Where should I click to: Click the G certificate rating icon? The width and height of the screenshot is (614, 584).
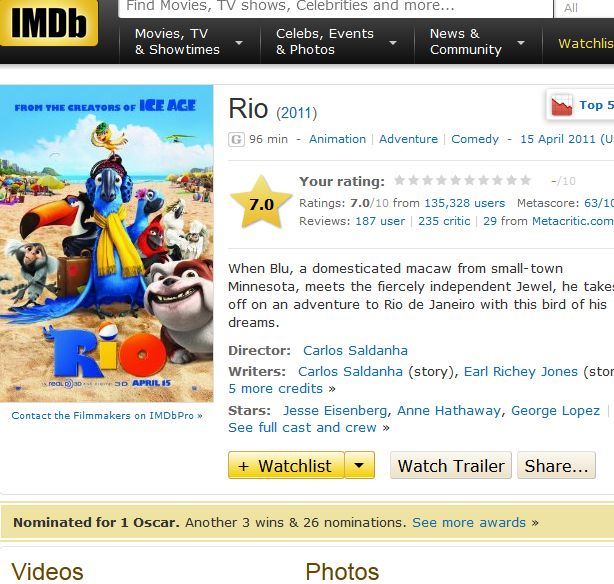click(237, 139)
